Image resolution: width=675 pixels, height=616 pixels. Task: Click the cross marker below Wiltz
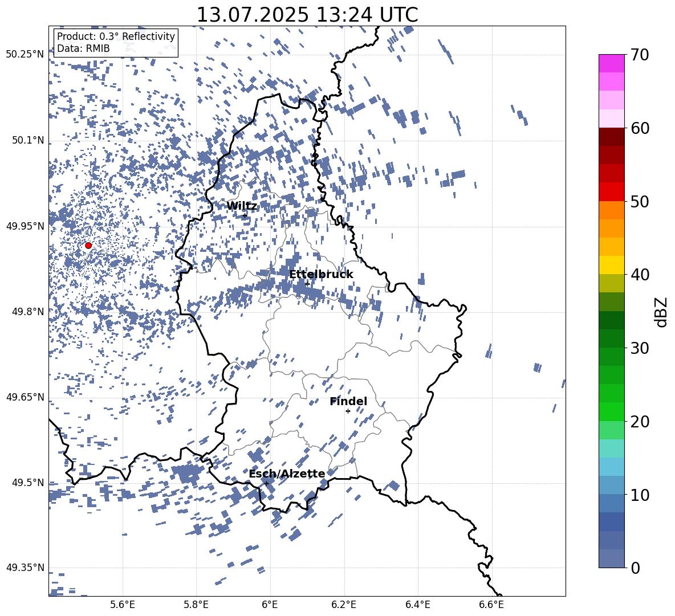click(245, 215)
